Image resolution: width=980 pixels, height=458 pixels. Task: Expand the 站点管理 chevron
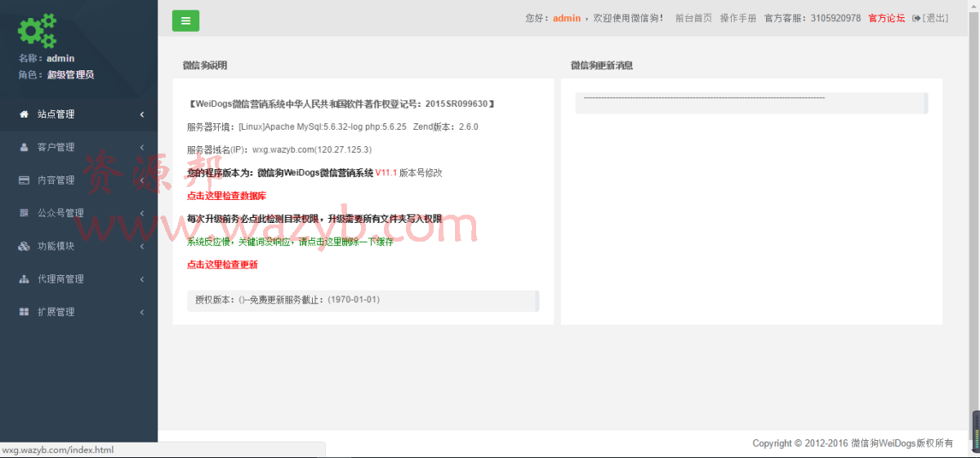tap(142, 114)
